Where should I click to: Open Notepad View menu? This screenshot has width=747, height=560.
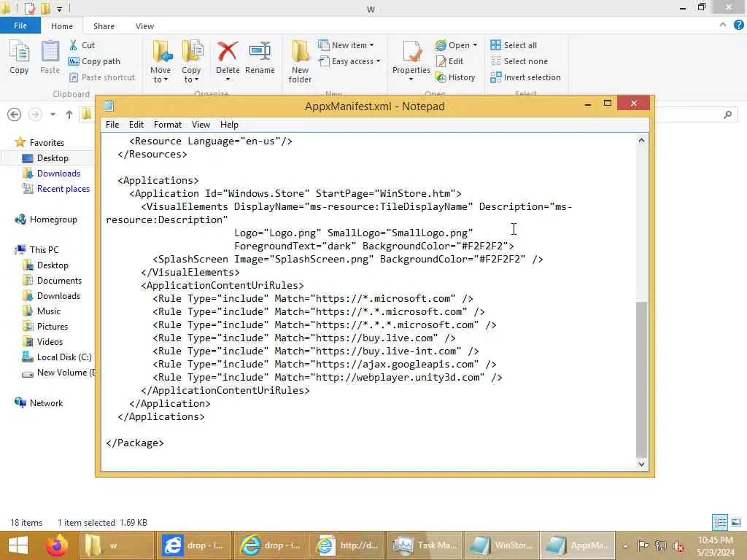click(x=201, y=125)
